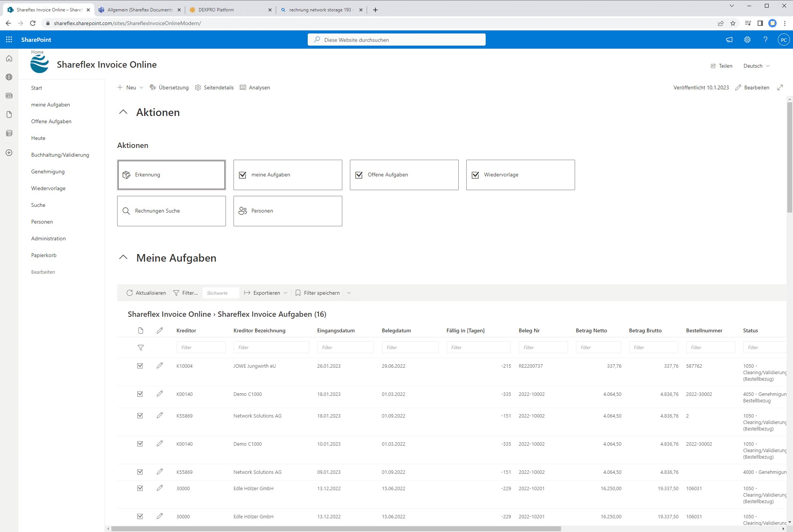793x532 pixels.
Task: Switch to the DEXPRO Platform browser tab
Action: [x=216, y=10]
